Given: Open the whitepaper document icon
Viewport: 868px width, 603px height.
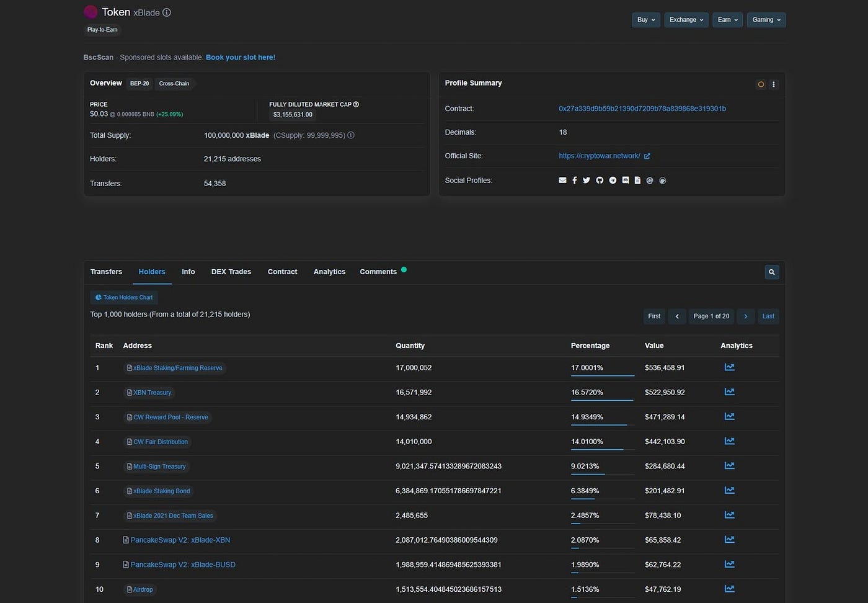Looking at the screenshot, I should pos(637,181).
